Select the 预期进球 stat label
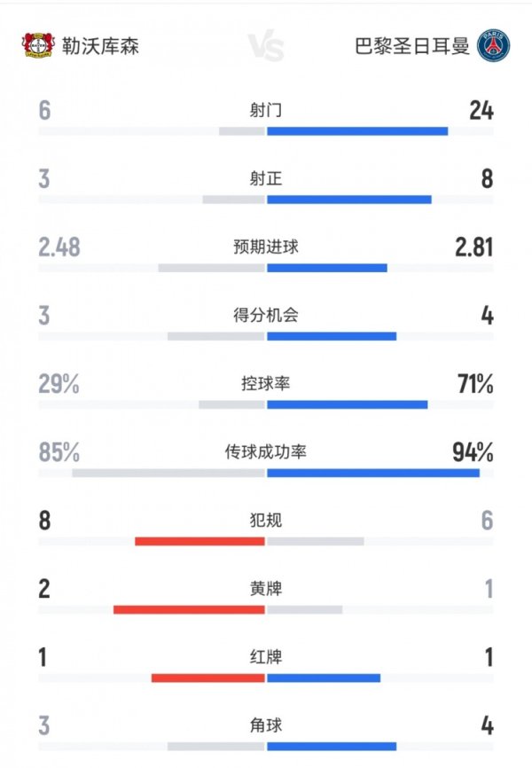This screenshot has height=768, width=532. [266, 247]
